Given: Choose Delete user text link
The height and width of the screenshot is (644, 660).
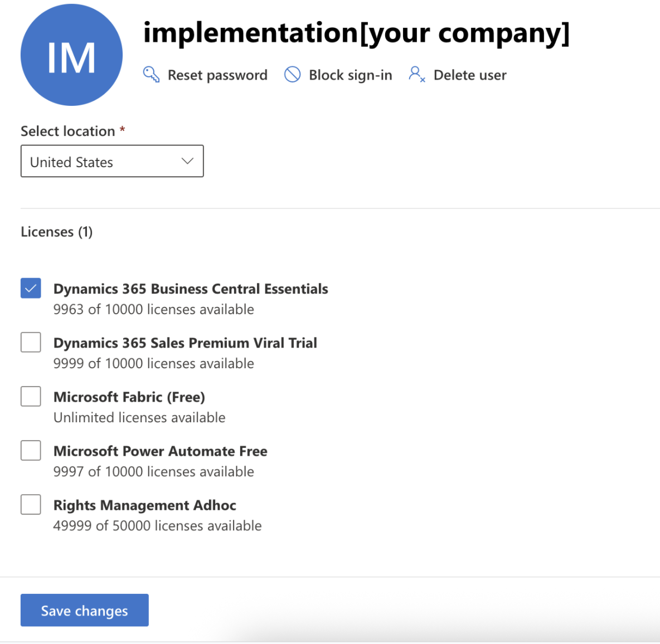Looking at the screenshot, I should [470, 75].
